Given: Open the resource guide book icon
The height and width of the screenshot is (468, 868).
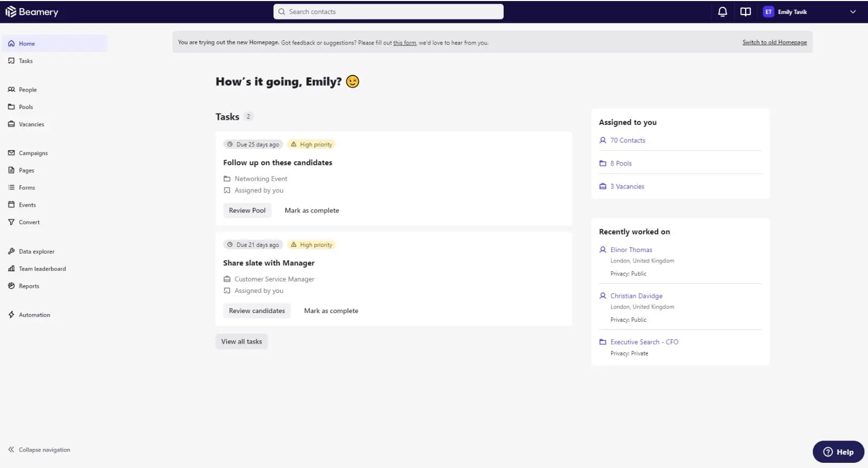Looking at the screenshot, I should point(745,11).
